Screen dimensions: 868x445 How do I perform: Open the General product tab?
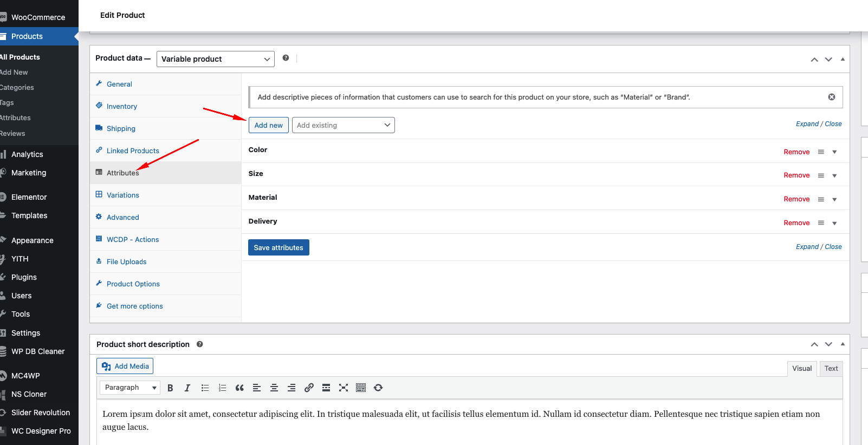pyautogui.click(x=165, y=84)
